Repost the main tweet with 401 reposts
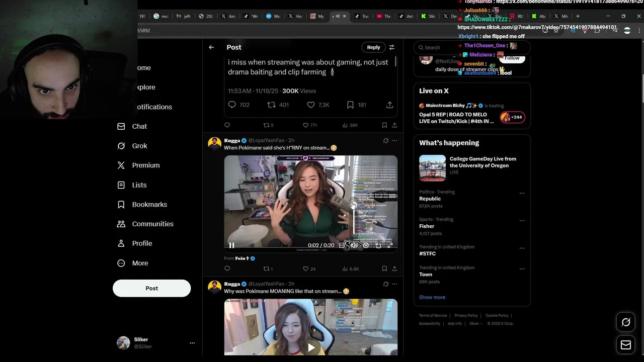 coord(278,105)
